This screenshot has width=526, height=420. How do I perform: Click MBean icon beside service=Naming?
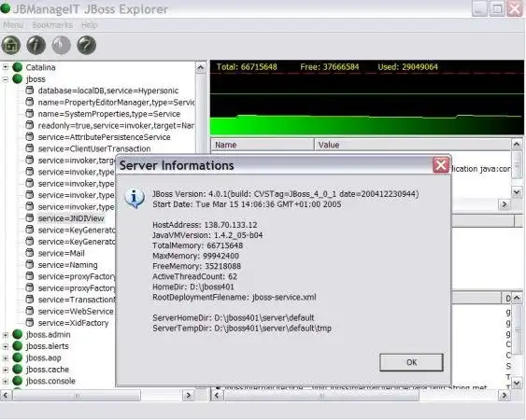[30, 264]
